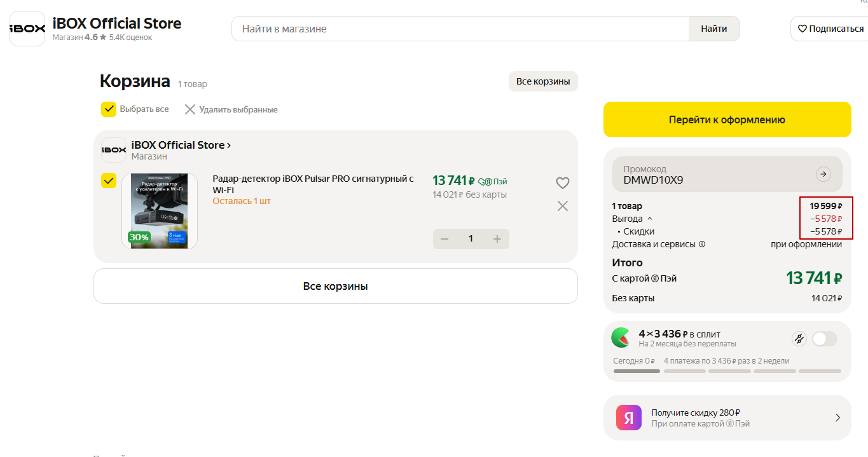Proceed with Перейти к оформлению

[x=727, y=119]
